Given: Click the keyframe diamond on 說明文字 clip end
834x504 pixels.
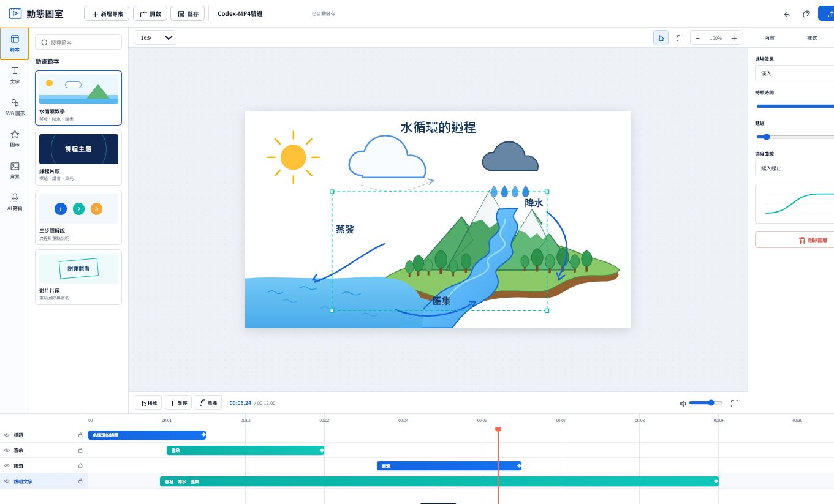Looking at the screenshot, I should coord(715,481).
